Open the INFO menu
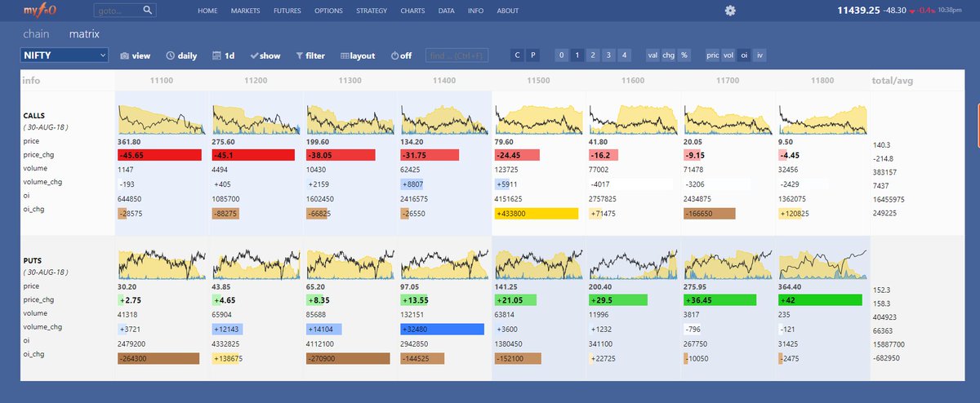980x403 pixels. pos(475,11)
